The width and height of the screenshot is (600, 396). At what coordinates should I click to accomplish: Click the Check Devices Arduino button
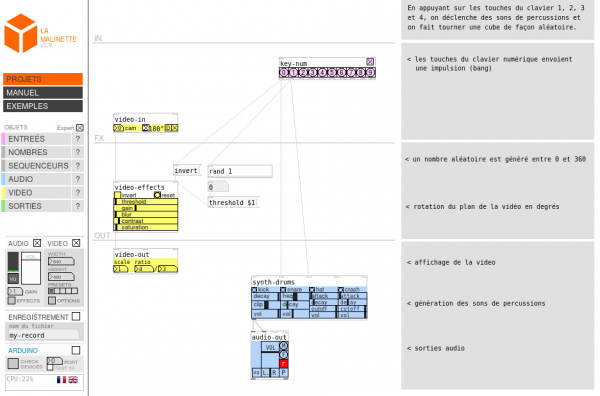13,363
